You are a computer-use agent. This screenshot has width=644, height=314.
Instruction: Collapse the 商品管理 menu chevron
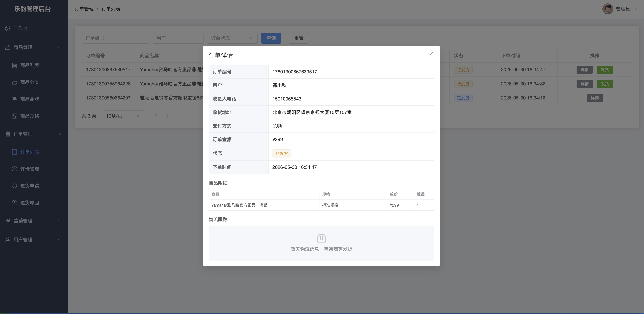coord(59,47)
